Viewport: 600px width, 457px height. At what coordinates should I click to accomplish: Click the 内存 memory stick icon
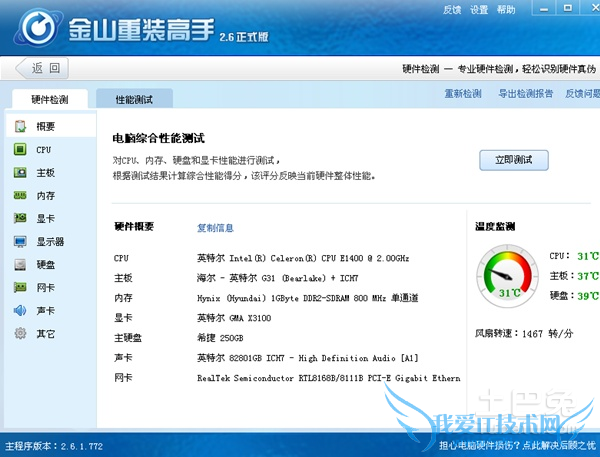click(20, 196)
